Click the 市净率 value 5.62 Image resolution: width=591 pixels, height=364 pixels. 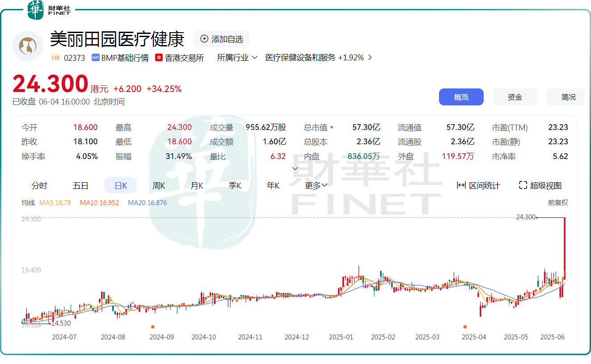[x=561, y=156]
